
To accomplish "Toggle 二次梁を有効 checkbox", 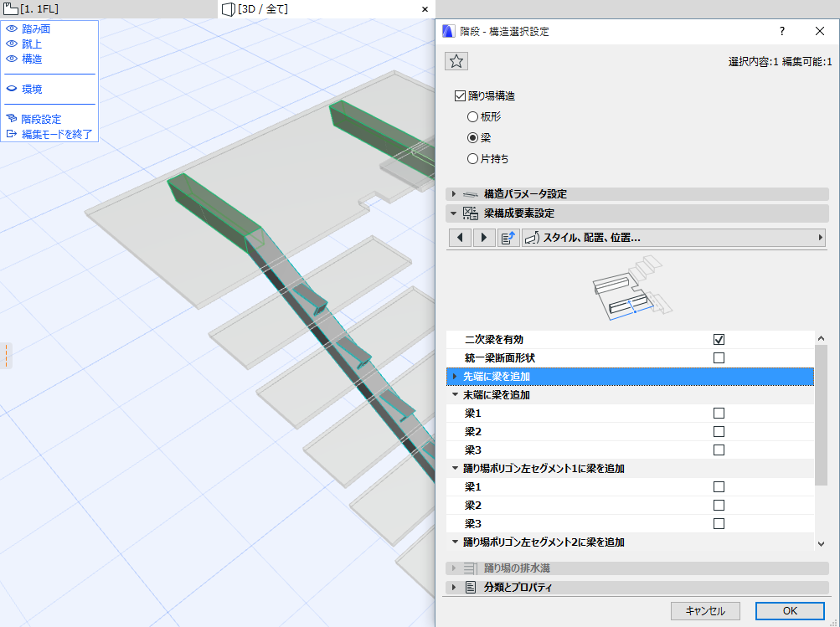I will [719, 340].
